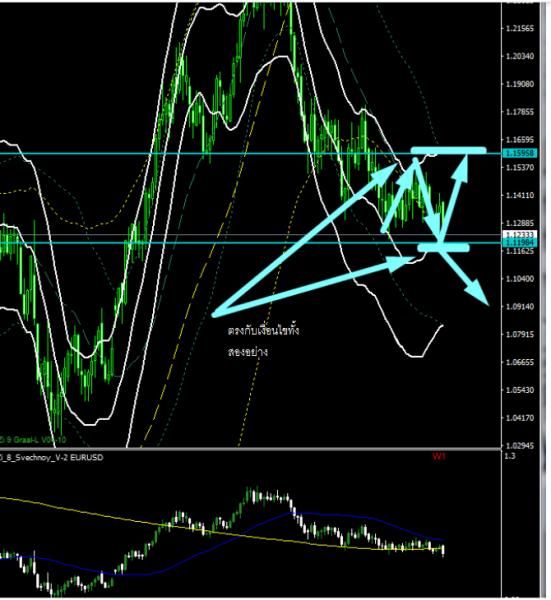Click the vertex where long cyan arrows start
The height and width of the screenshot is (600, 551).
point(214,315)
